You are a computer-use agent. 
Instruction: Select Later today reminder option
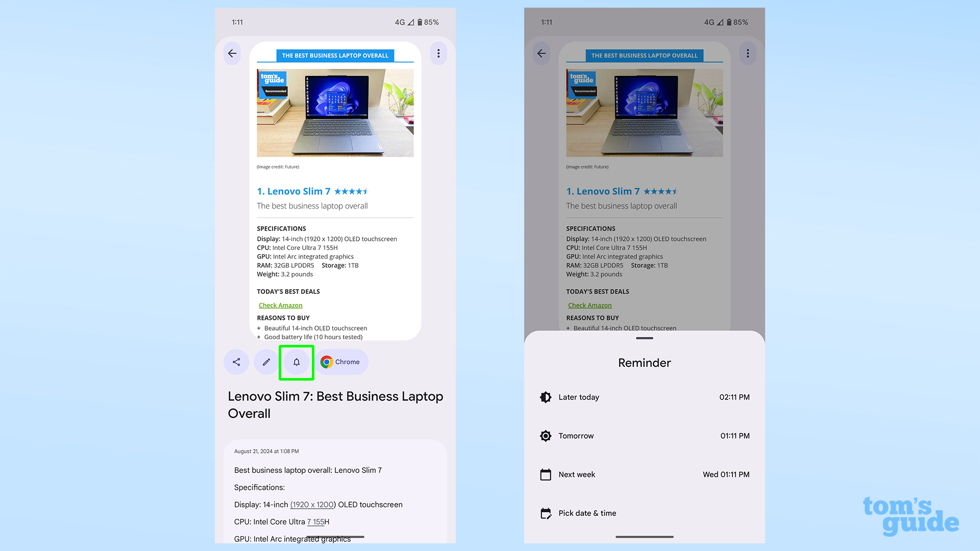pos(644,397)
